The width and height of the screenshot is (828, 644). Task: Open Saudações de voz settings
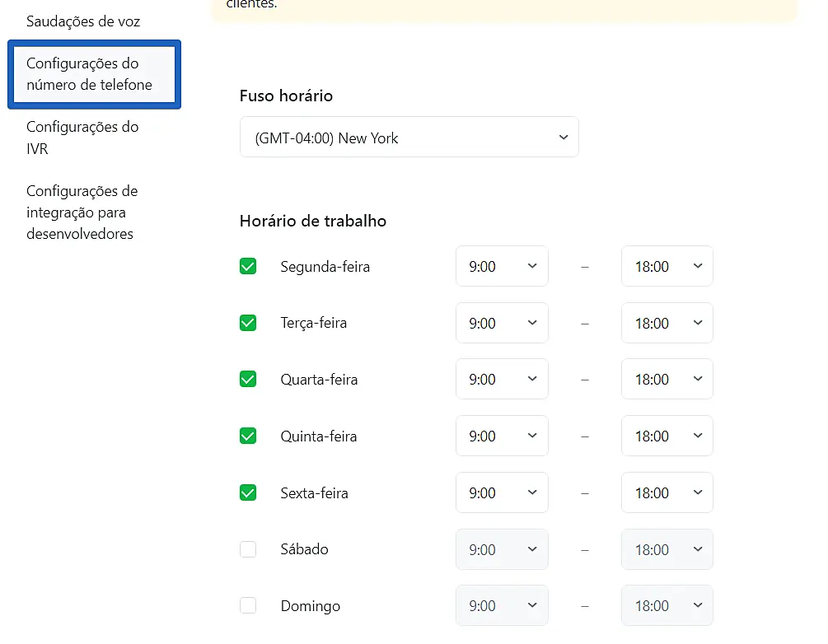[x=83, y=21]
